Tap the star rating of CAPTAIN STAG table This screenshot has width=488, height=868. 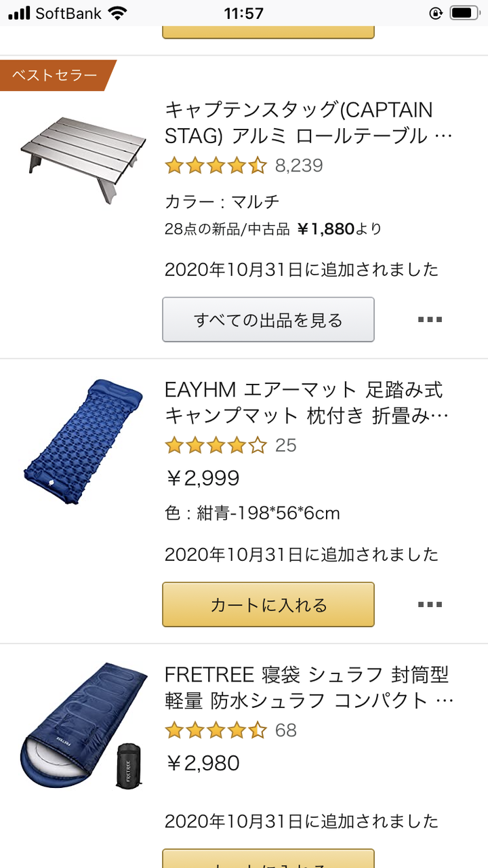pyautogui.click(x=216, y=165)
